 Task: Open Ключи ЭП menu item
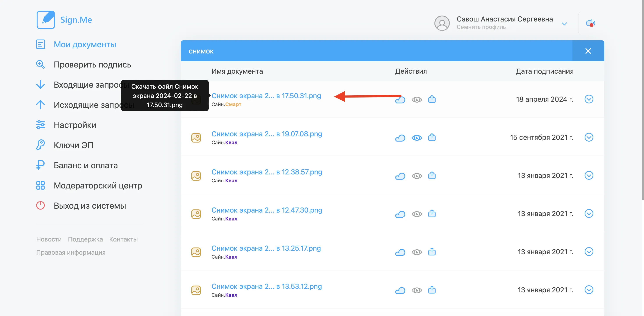click(73, 145)
